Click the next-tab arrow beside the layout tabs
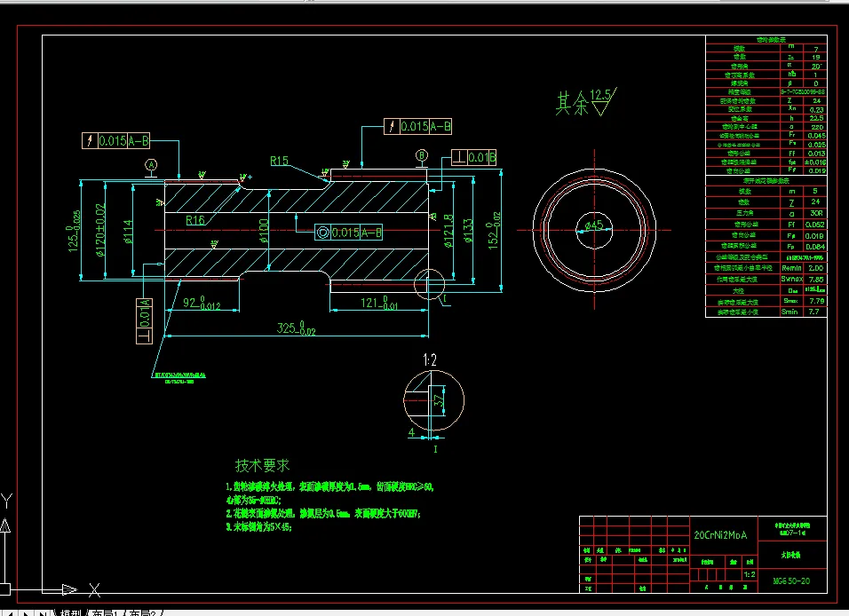The image size is (849, 616). click(27, 613)
